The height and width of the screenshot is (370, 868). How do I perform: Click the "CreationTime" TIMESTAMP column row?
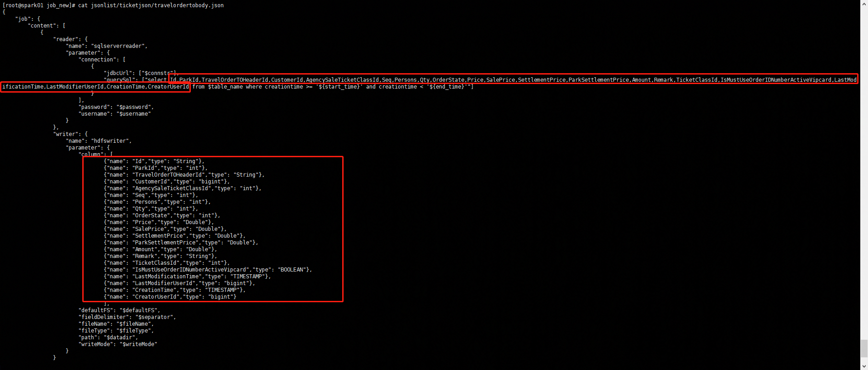tap(175, 290)
